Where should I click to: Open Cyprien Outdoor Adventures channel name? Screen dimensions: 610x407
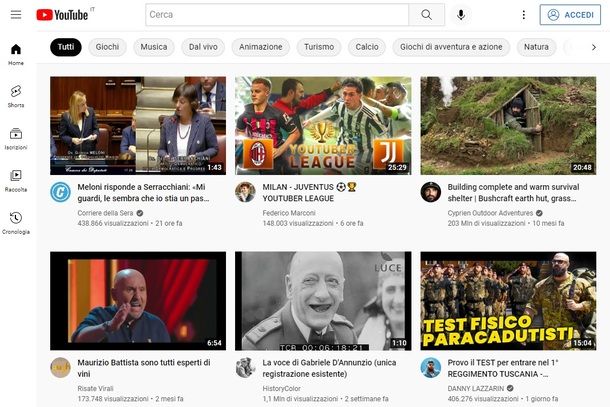490,213
